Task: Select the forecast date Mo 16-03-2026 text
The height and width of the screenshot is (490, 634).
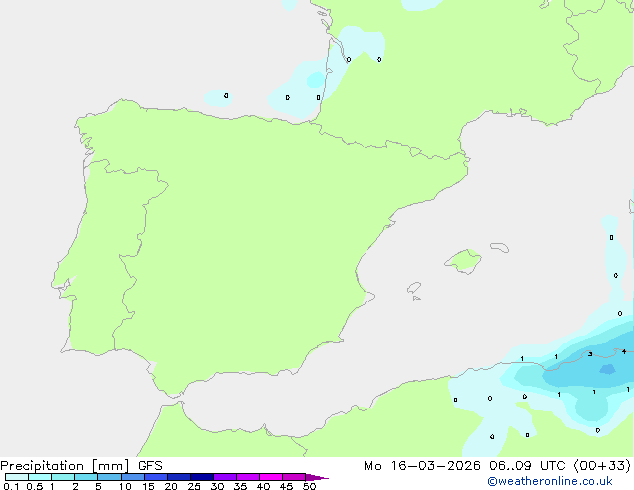Action: 422,466
